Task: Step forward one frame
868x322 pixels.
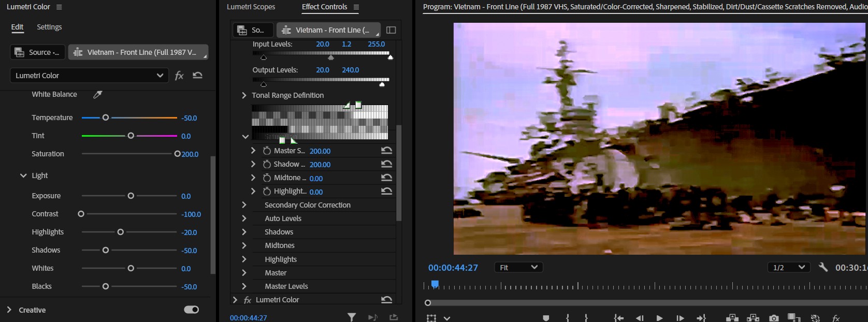Action: click(680, 318)
